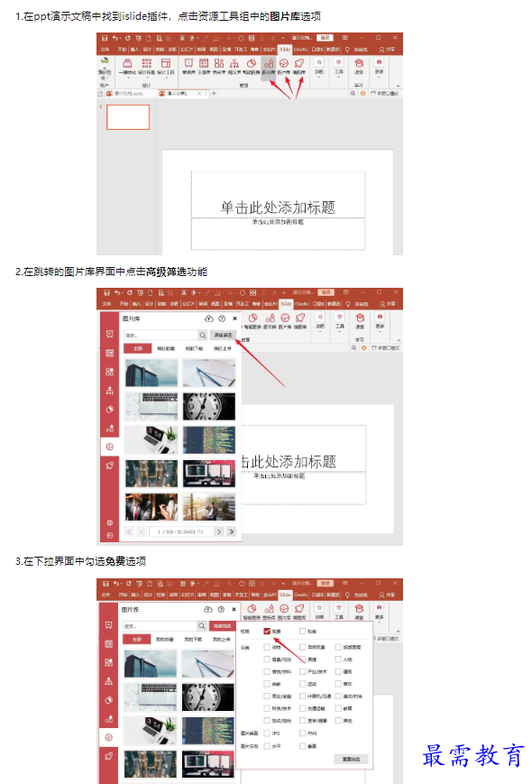Select the 我的收藏 tab in second screenshot 图片库 panel
532x784 pixels.
tap(166, 348)
